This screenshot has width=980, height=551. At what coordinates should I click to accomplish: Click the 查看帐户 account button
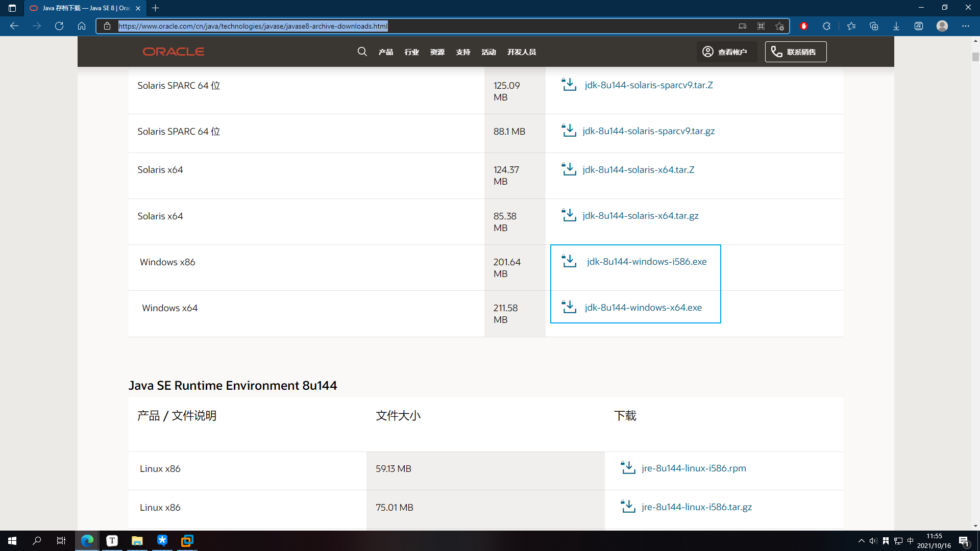coord(725,52)
